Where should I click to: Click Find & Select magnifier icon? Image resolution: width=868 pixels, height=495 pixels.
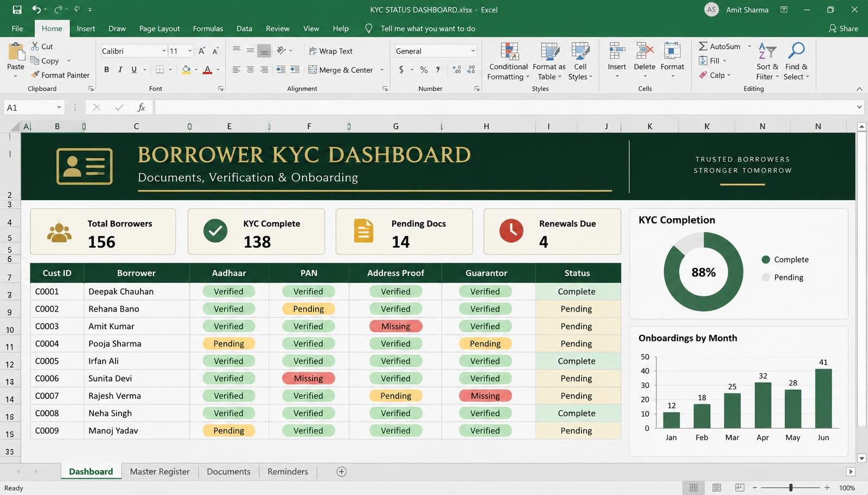click(796, 51)
